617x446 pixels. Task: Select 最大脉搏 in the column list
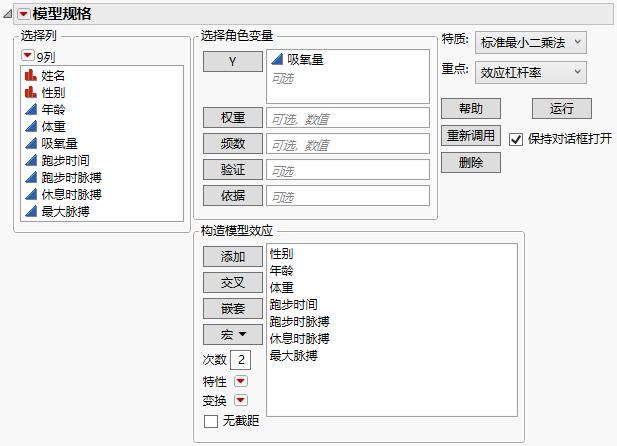[x=65, y=211]
